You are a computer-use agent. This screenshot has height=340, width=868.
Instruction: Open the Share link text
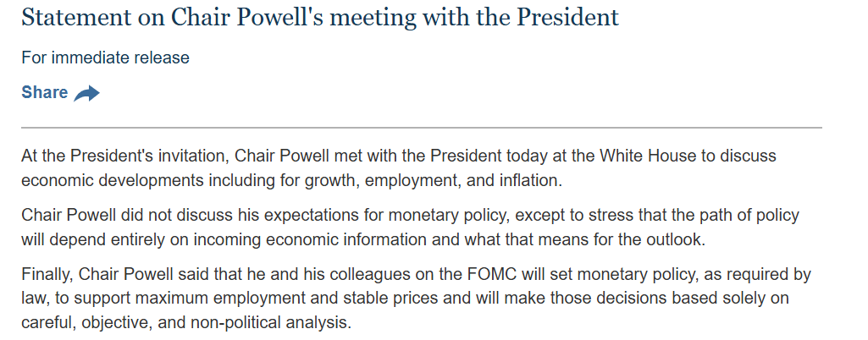tap(44, 92)
